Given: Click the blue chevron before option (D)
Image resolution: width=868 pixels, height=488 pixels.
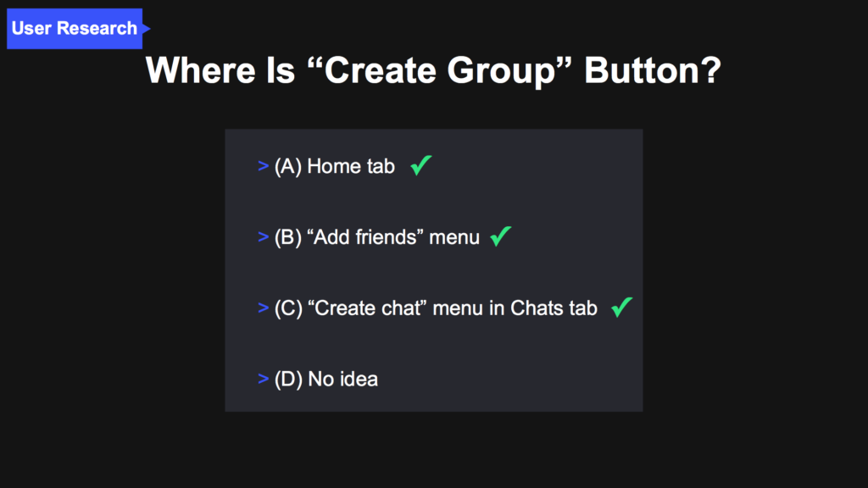Looking at the screenshot, I should click(x=263, y=379).
